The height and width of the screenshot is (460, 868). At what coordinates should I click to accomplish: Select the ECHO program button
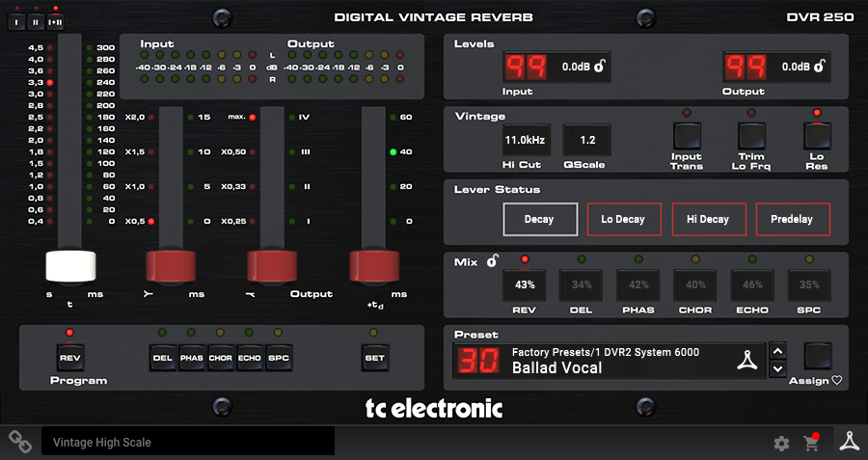coord(250,358)
